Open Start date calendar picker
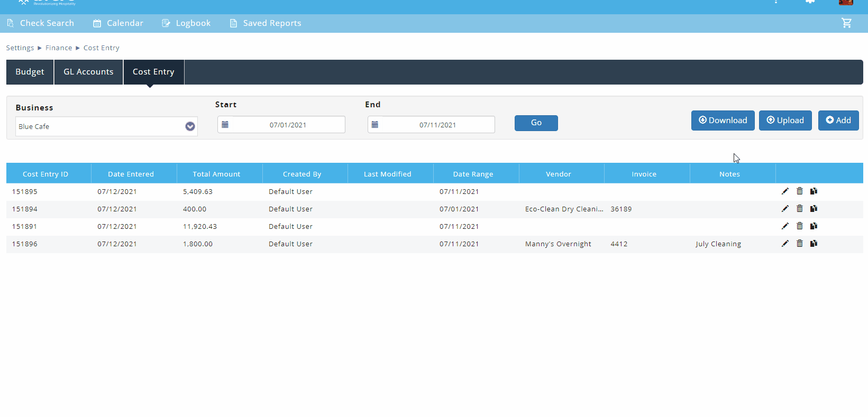868x417 pixels. [x=225, y=125]
